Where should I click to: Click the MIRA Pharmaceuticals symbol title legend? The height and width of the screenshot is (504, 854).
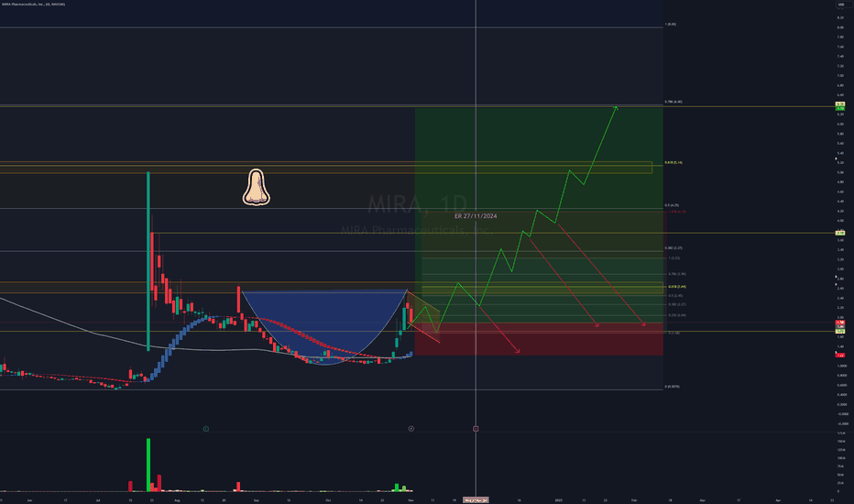[x=33, y=5]
